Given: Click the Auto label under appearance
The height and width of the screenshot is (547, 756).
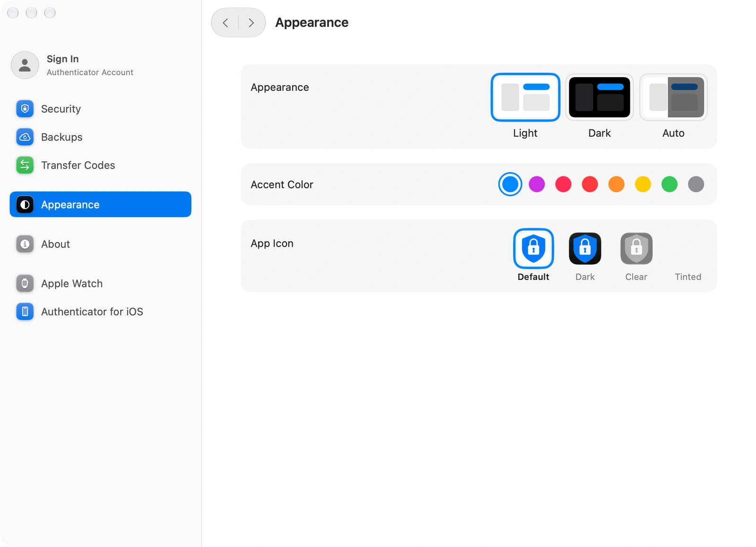Looking at the screenshot, I should [x=673, y=133].
